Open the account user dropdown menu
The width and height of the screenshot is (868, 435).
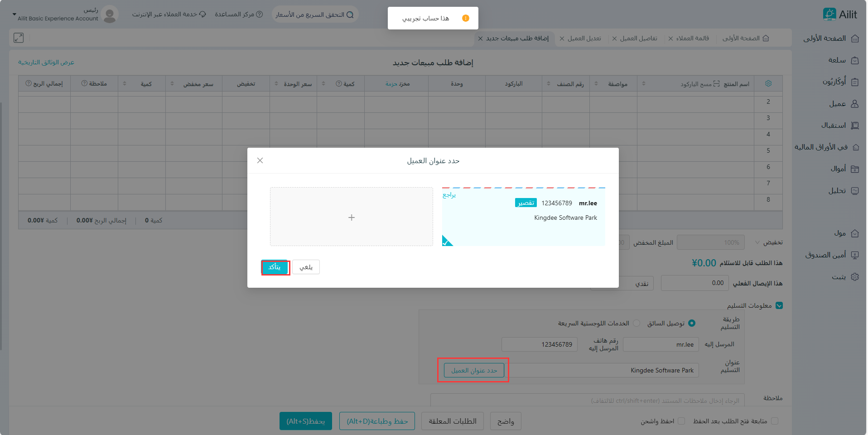(x=14, y=14)
